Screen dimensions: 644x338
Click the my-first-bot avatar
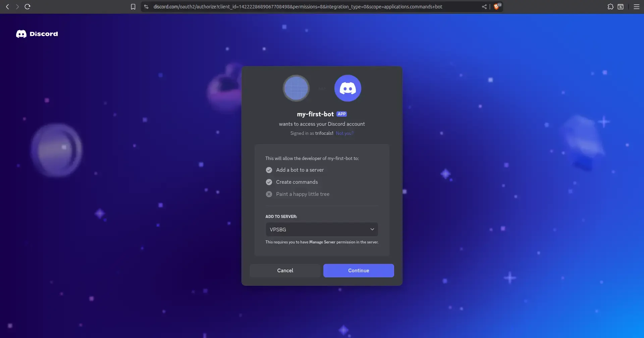click(x=296, y=88)
